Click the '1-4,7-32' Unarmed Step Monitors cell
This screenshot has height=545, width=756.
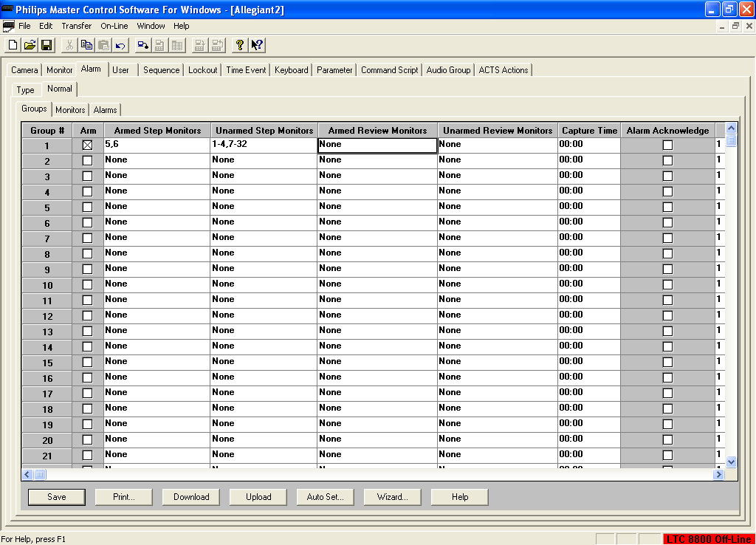click(264, 145)
